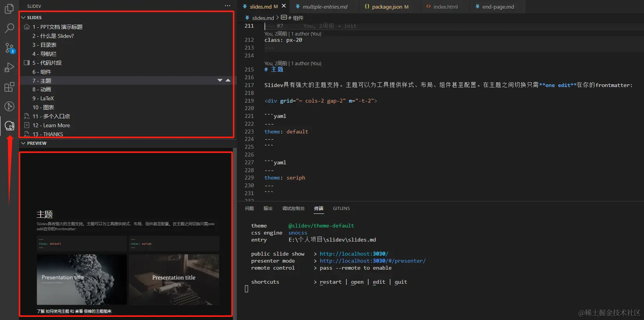
Task: Open the Git graph activity bar icon
Action: tap(9, 106)
